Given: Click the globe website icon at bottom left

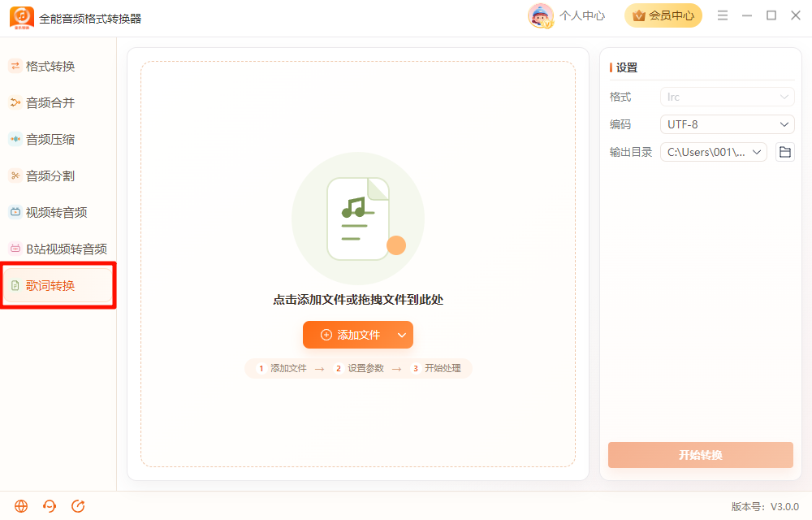Looking at the screenshot, I should (x=21, y=506).
